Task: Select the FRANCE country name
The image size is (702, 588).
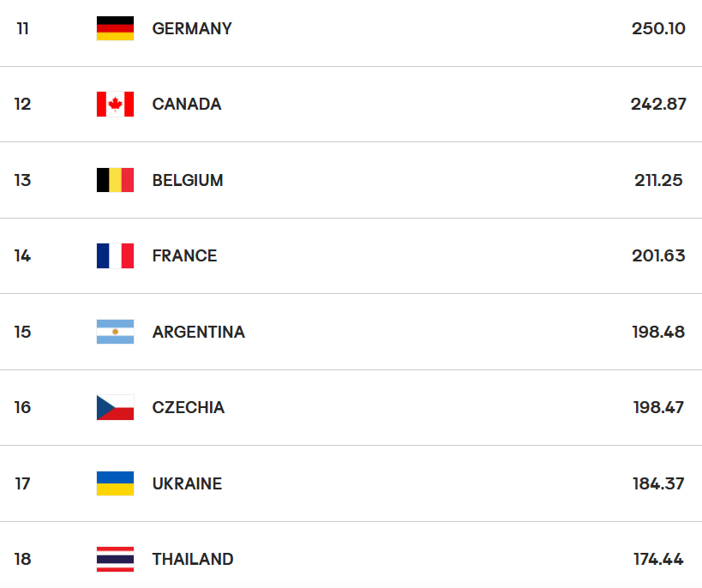Action: 184,256
